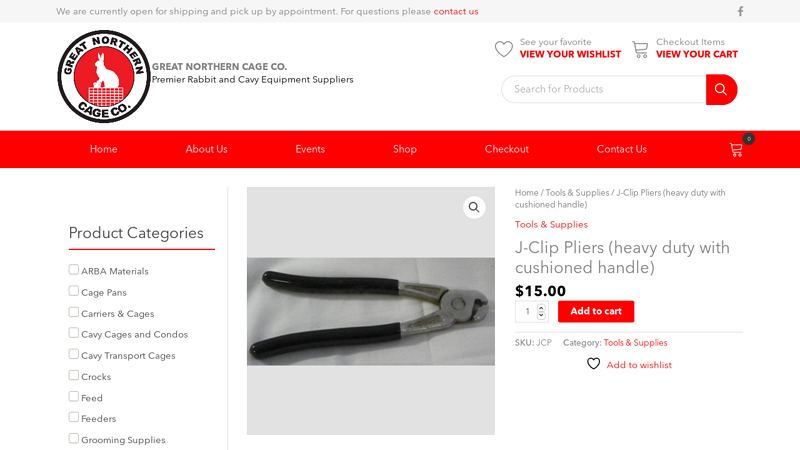Open the cart icon in red navigation bar
This screenshot has height=450, width=800.
click(x=736, y=149)
